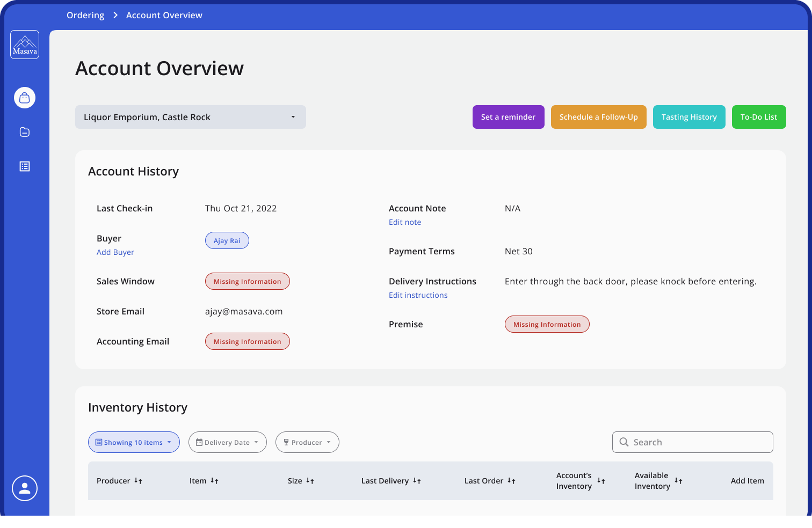Screen dimensions: 812x528
Task: Open the folder icon in sidebar
Action: pyautogui.click(x=25, y=132)
